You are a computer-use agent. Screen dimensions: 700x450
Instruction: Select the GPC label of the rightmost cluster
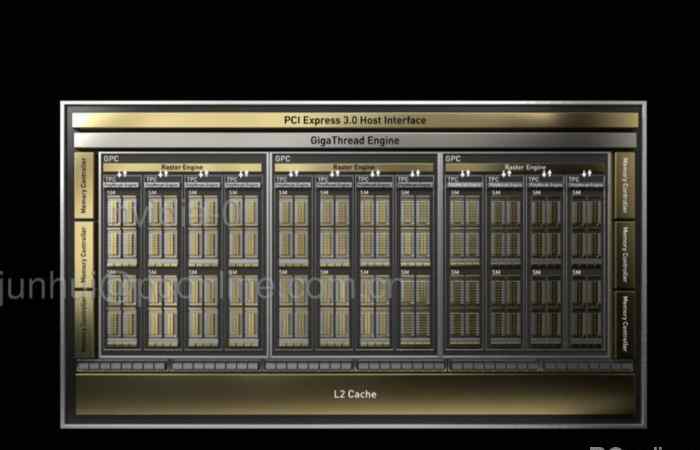click(453, 158)
